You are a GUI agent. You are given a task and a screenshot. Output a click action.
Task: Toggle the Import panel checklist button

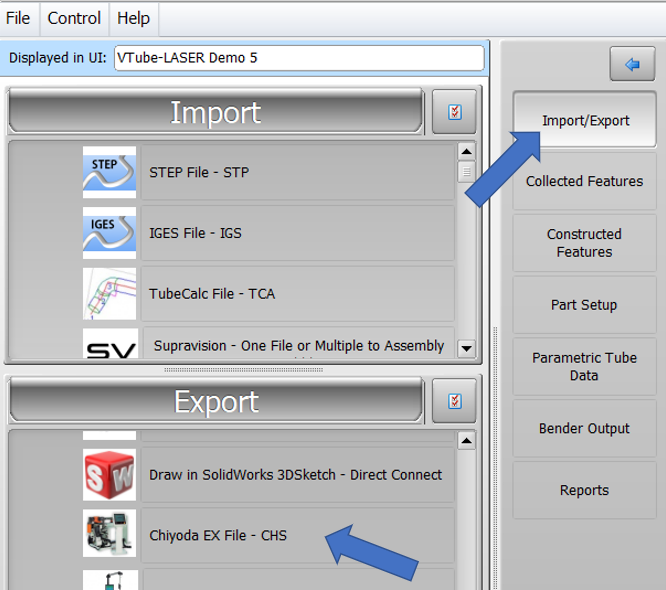tap(454, 112)
